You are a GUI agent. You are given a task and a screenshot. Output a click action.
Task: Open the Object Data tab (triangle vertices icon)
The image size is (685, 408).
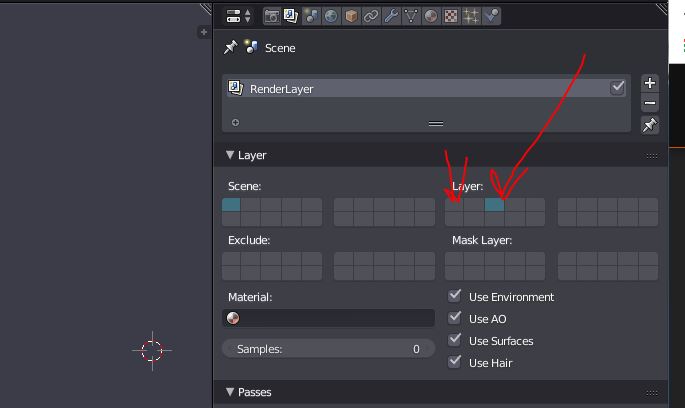click(411, 17)
